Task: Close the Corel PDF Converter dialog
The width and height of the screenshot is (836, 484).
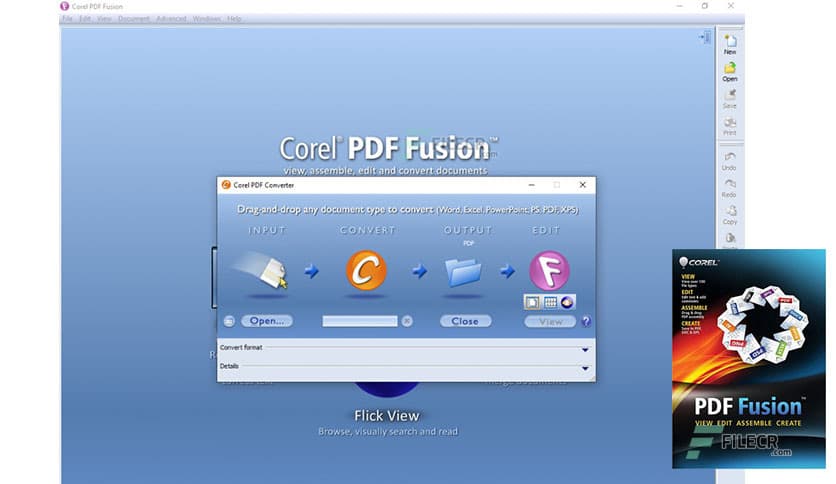Action: click(x=583, y=185)
